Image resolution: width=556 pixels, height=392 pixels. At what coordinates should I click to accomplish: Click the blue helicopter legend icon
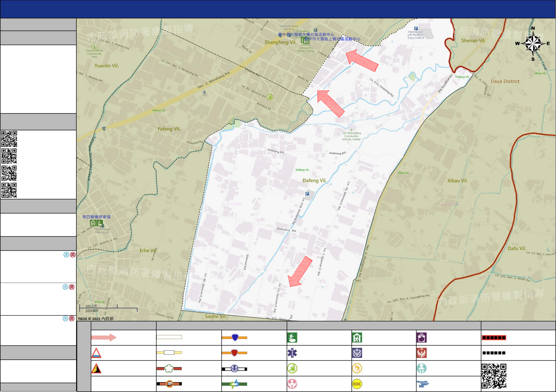[x=423, y=384]
